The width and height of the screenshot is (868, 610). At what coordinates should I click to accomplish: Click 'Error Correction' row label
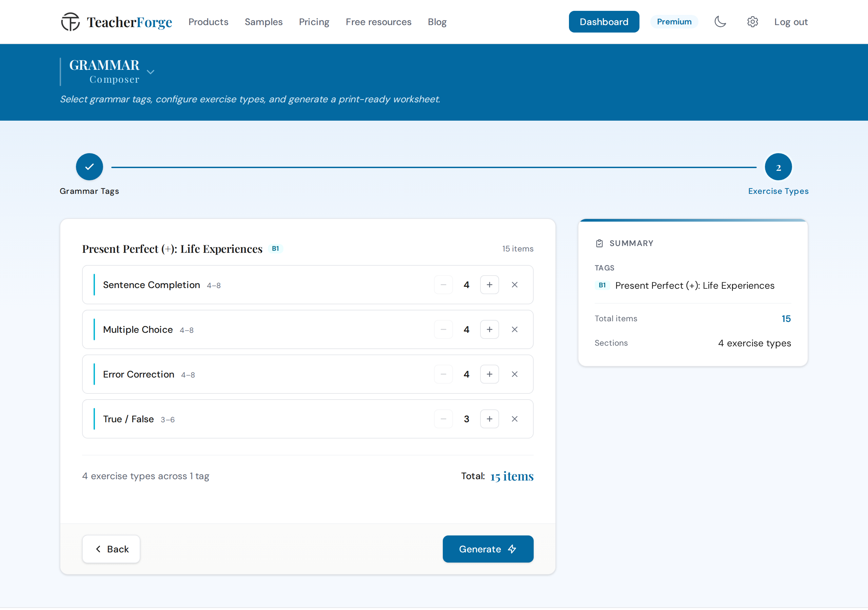[x=138, y=374]
